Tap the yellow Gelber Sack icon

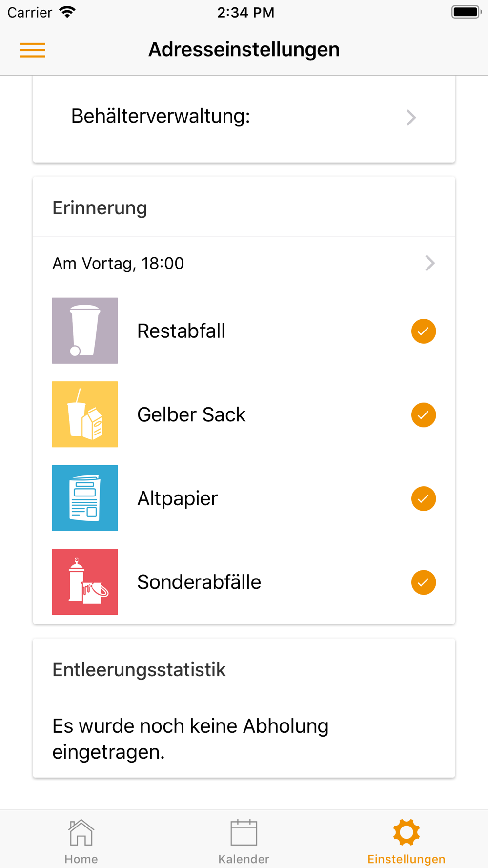coord(85,414)
